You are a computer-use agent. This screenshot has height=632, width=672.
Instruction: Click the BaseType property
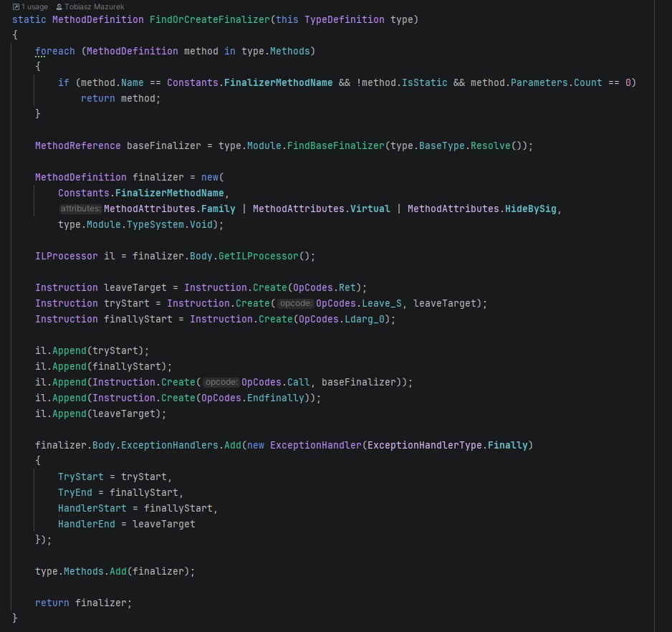[x=441, y=145]
